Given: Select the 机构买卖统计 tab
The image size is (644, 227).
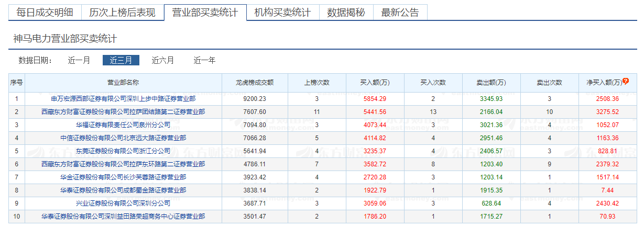Looking at the screenshot, I should coord(282,13).
